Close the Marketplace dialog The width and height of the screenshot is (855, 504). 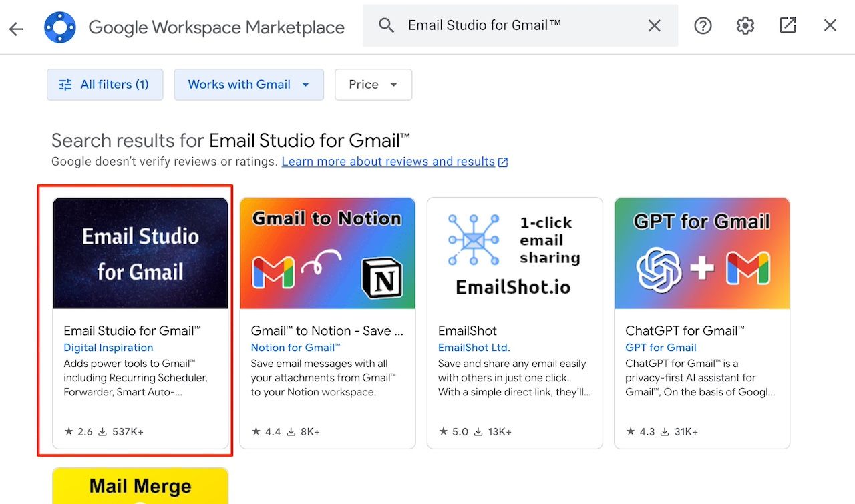point(830,26)
